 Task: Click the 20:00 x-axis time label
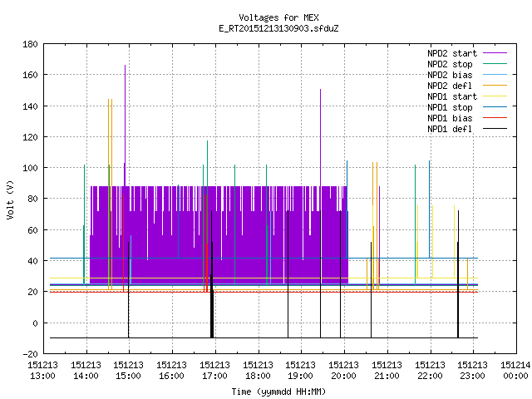(343, 376)
